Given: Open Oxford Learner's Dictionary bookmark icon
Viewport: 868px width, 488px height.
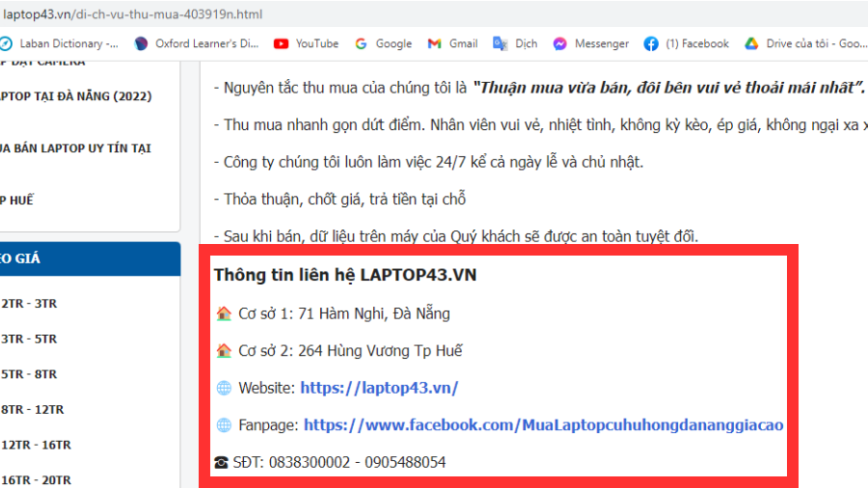Looking at the screenshot, I should point(141,43).
